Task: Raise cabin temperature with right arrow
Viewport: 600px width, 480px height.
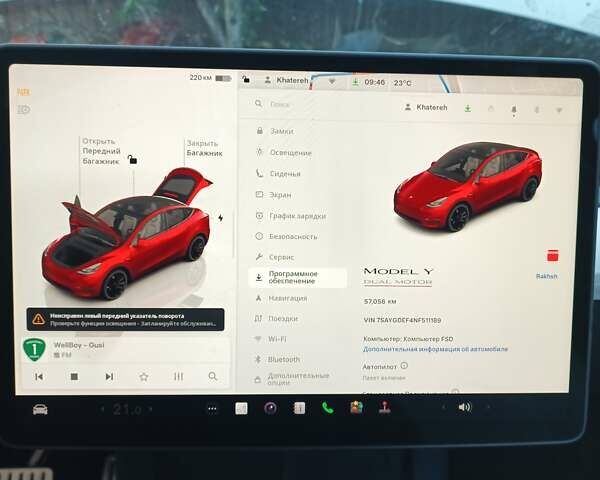Action: click(x=150, y=409)
